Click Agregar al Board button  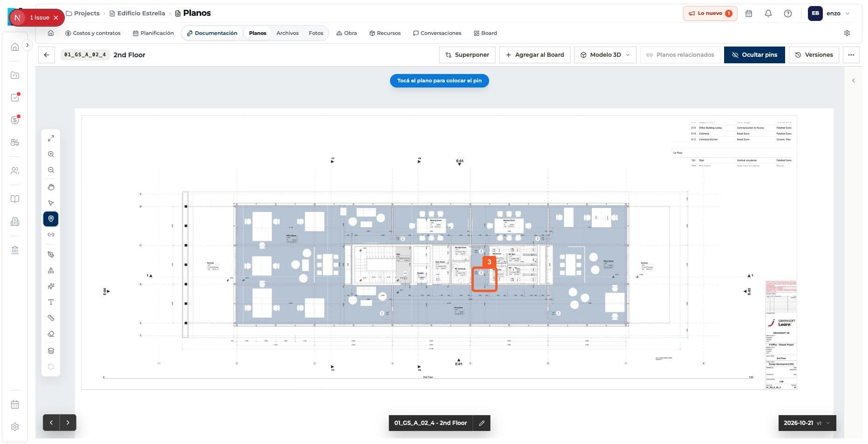(535, 55)
